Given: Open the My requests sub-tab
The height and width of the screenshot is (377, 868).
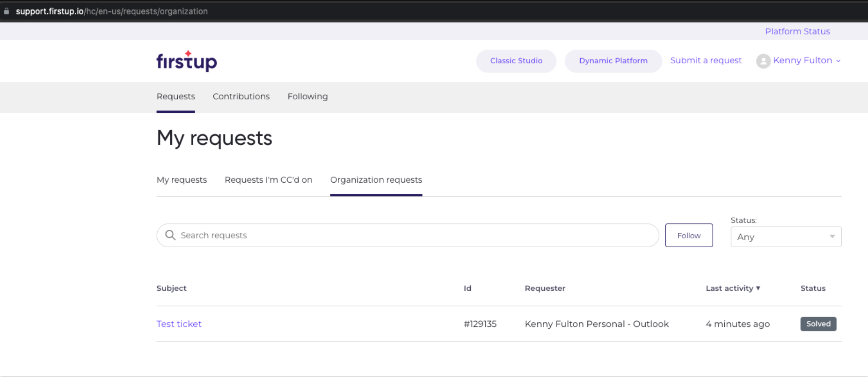Looking at the screenshot, I should click(x=182, y=180).
